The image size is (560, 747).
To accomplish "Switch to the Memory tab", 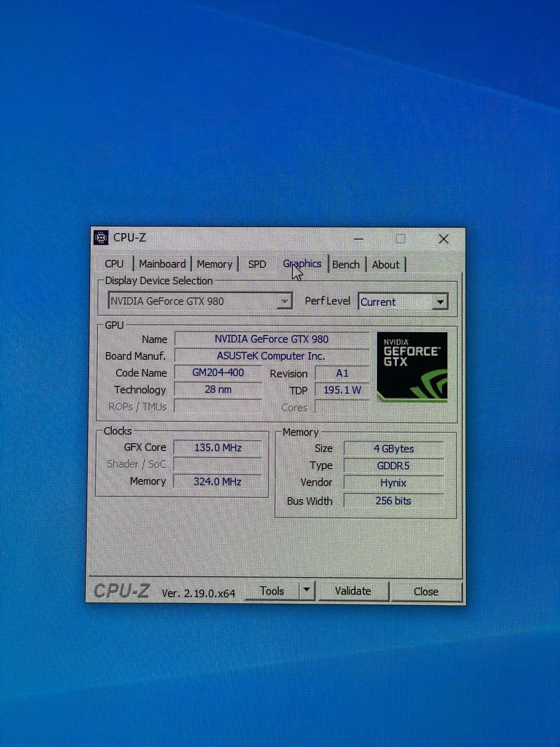I will point(214,264).
